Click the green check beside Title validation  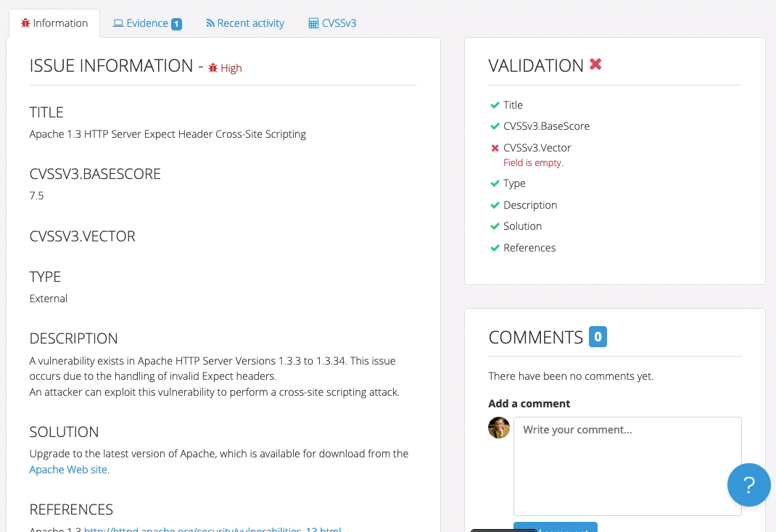coord(495,104)
